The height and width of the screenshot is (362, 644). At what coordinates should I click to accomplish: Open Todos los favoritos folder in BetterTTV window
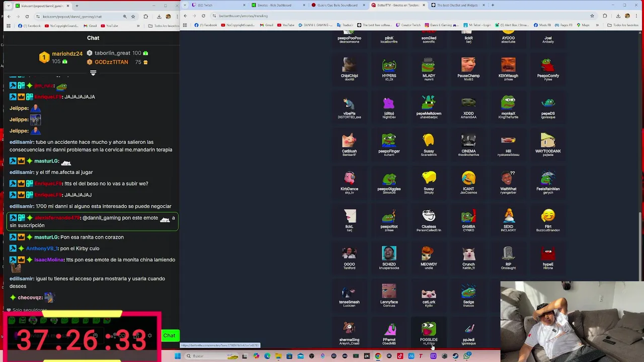coord(623,25)
